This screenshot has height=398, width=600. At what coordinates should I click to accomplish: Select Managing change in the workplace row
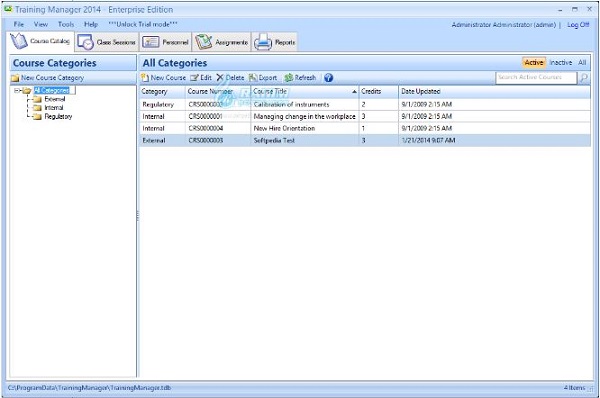(365, 116)
